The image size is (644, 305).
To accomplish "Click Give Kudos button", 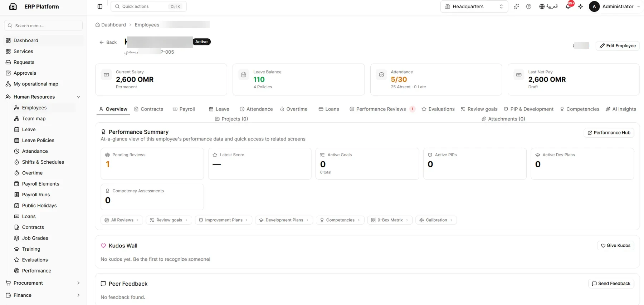I will point(615,246).
